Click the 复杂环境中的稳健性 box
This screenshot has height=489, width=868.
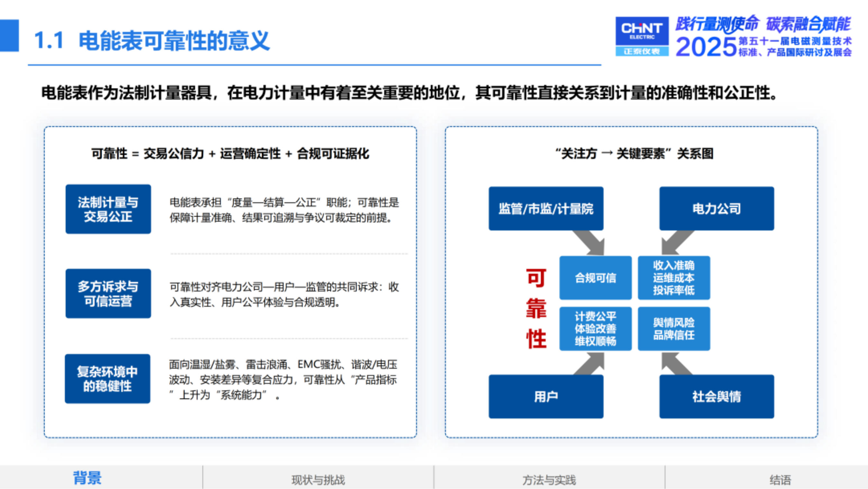107,378
